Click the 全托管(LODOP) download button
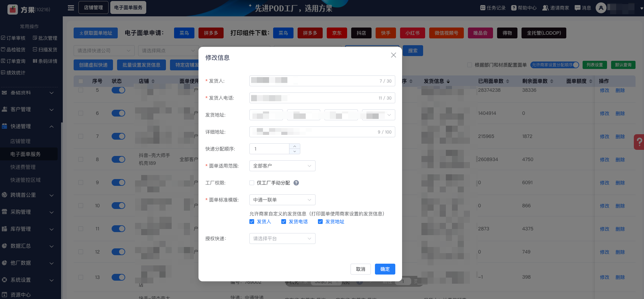This screenshot has height=299, width=644. [x=544, y=33]
